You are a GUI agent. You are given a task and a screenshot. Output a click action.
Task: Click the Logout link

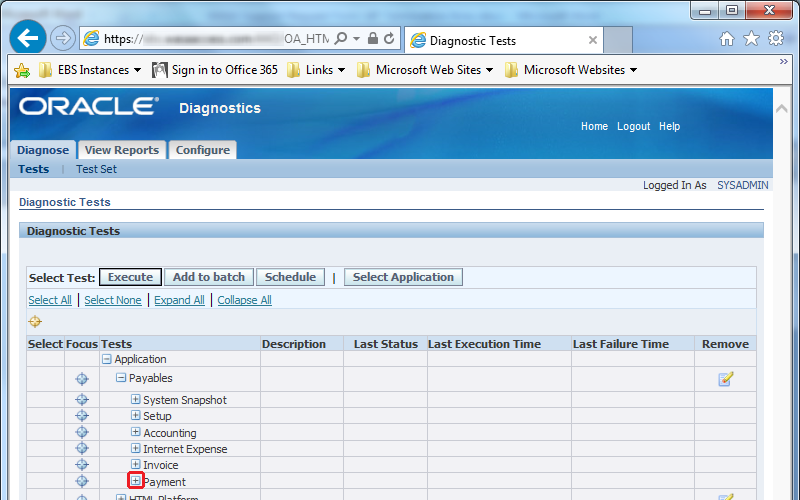(x=634, y=126)
